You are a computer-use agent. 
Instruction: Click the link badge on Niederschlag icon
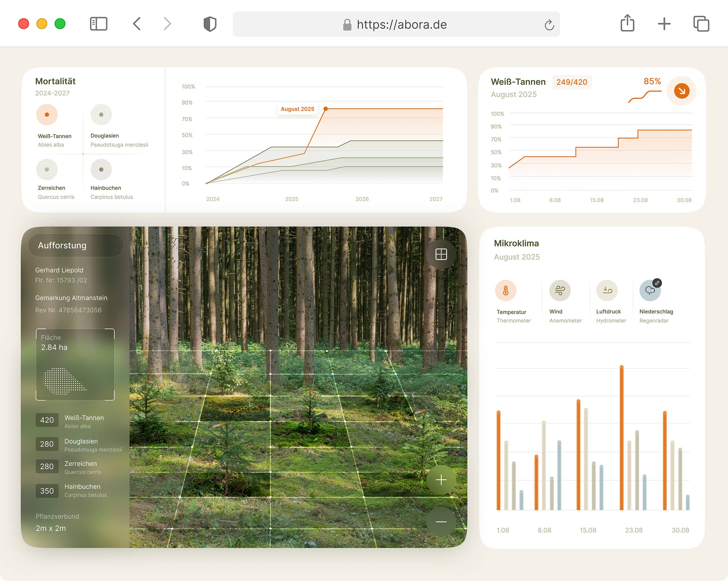coord(657,283)
